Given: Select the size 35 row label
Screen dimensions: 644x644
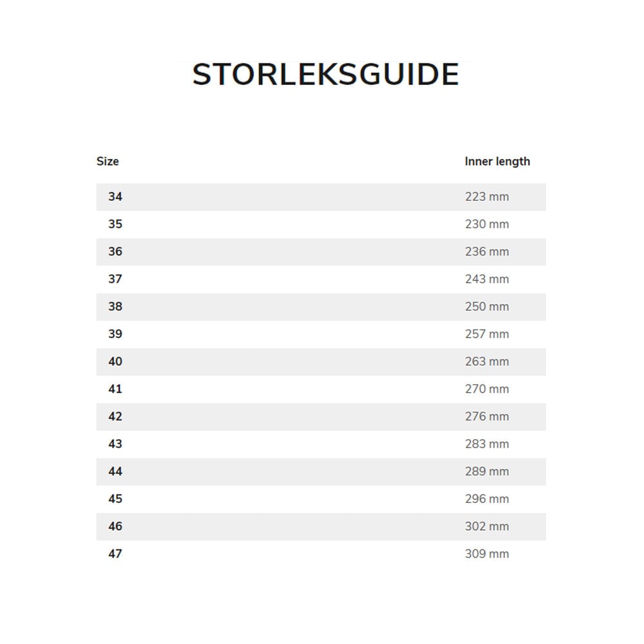Looking at the screenshot, I should [115, 224].
